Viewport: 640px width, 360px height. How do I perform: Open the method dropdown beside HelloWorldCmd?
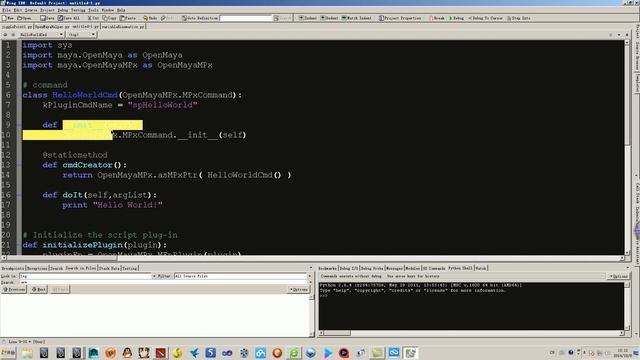pyautogui.click(x=82, y=35)
